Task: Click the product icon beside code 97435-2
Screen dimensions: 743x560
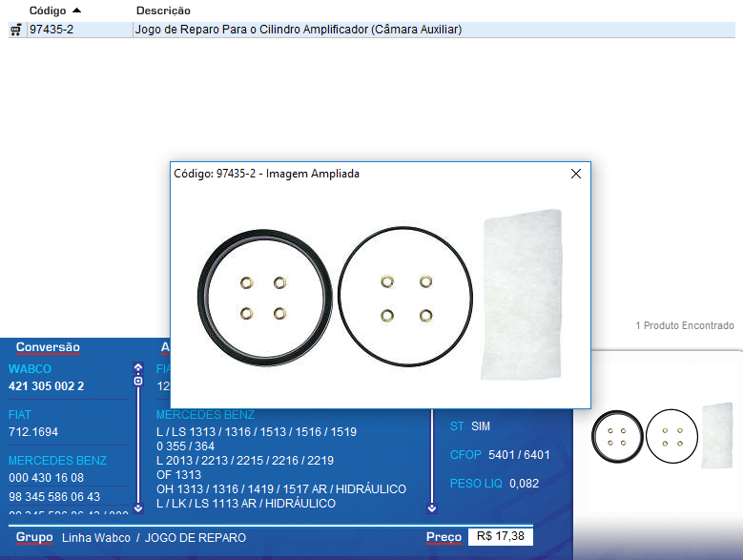Action: point(15,31)
